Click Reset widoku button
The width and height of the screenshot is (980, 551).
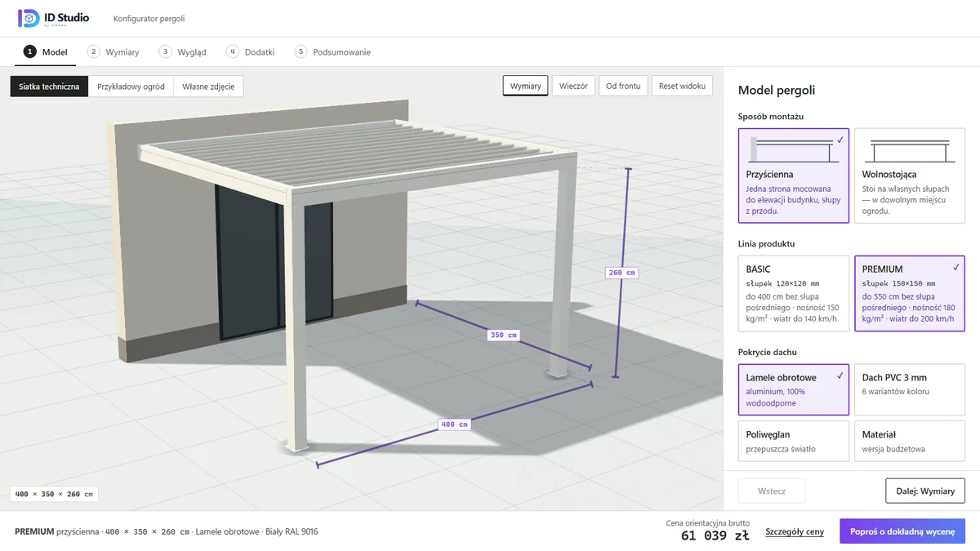(x=682, y=86)
